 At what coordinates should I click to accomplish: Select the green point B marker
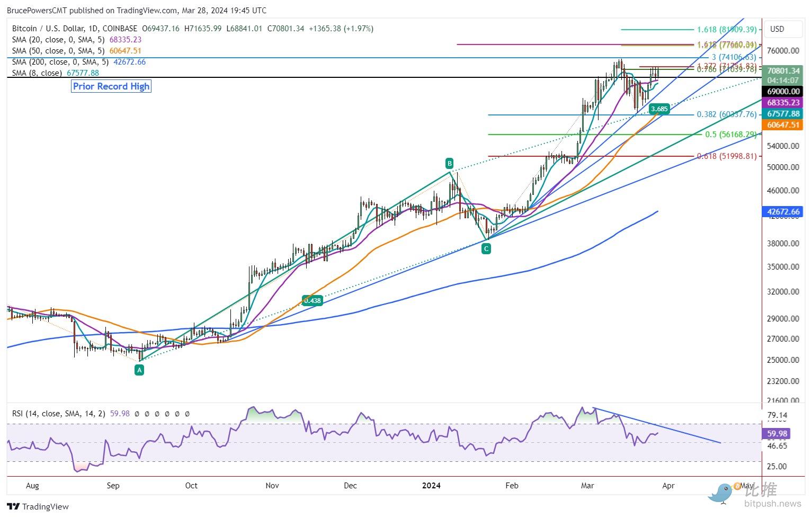449,163
